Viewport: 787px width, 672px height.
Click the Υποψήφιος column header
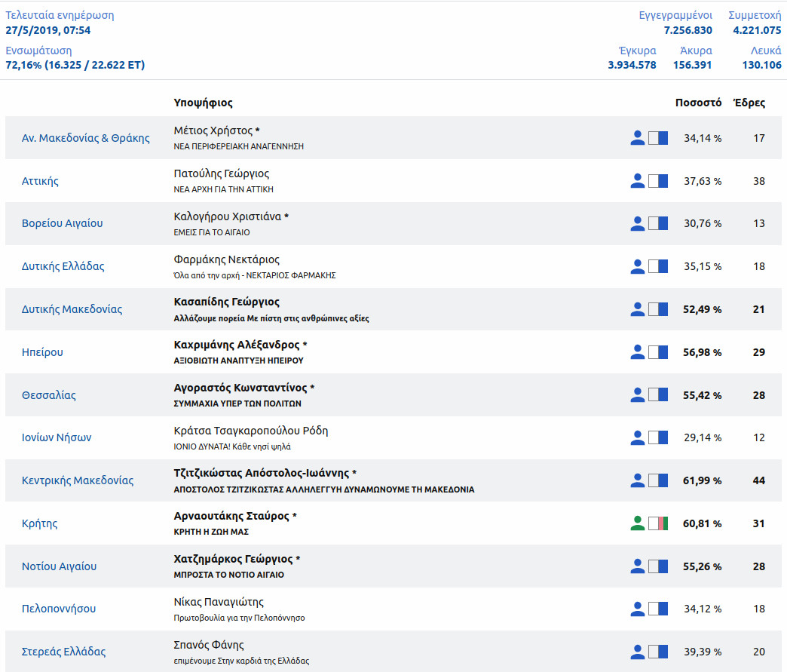coord(203,103)
